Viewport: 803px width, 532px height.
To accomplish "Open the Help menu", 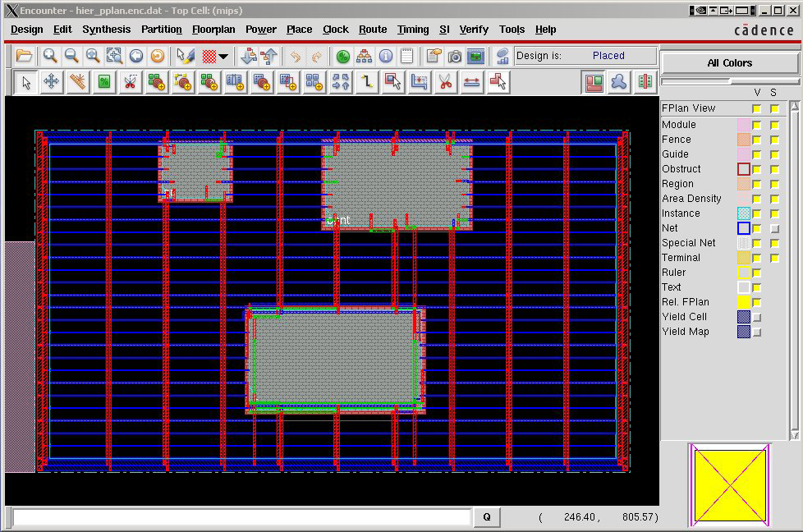I will pos(545,30).
